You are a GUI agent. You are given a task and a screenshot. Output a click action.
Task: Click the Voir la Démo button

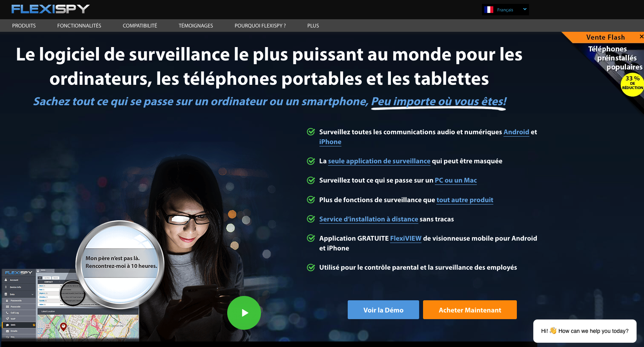[383, 310]
